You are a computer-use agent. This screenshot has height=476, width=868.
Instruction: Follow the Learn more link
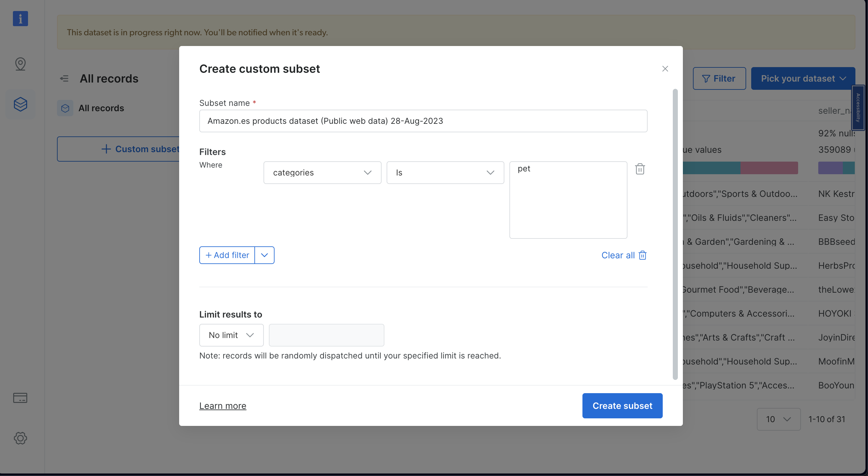[x=222, y=405]
